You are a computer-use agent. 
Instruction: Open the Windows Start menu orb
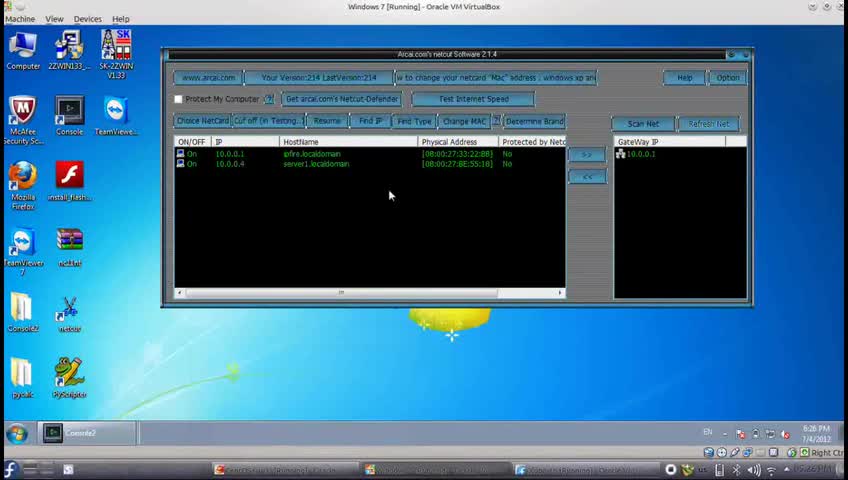[x=17, y=434]
